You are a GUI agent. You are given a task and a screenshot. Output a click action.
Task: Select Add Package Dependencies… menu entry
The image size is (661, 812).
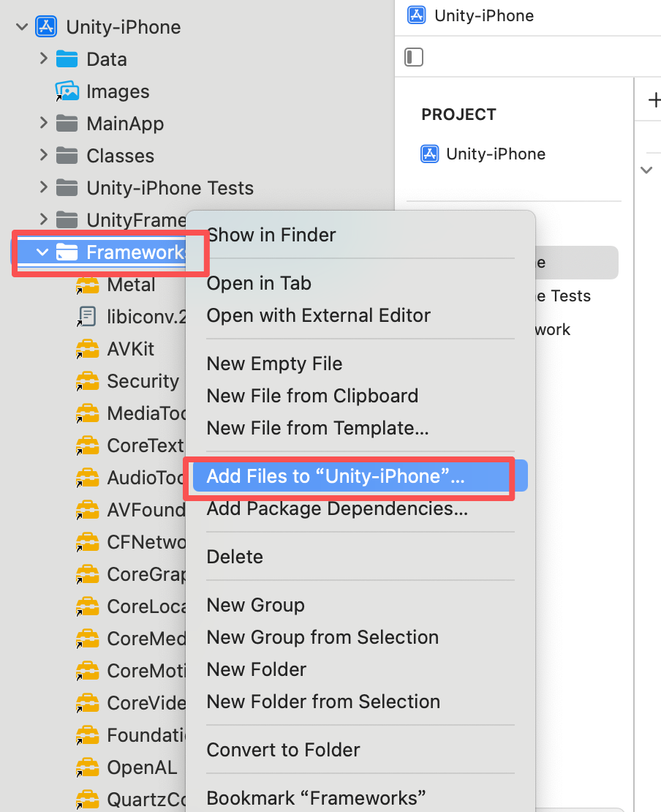[x=337, y=508]
